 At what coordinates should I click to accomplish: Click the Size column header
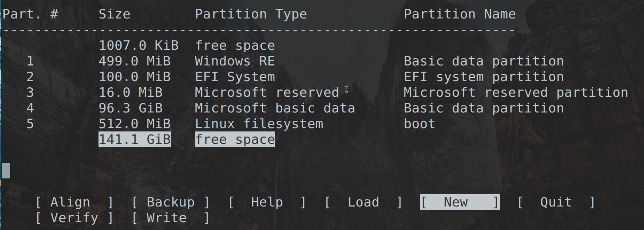click(114, 14)
